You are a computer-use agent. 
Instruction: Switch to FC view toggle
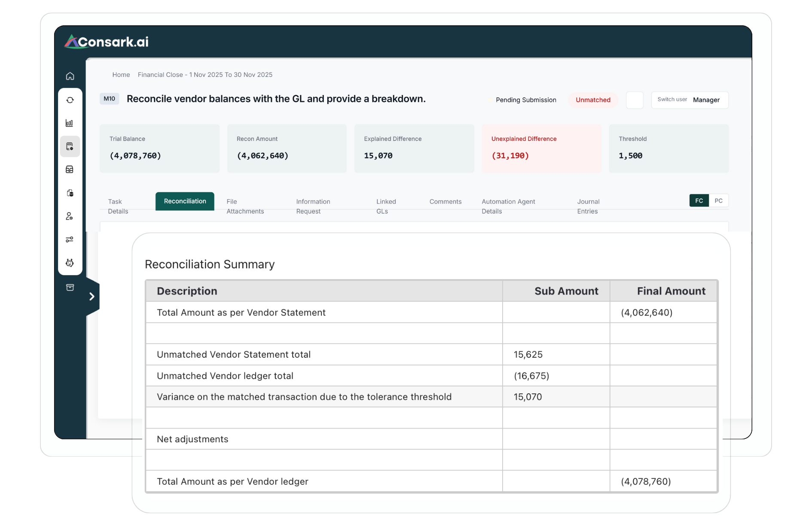[699, 201]
